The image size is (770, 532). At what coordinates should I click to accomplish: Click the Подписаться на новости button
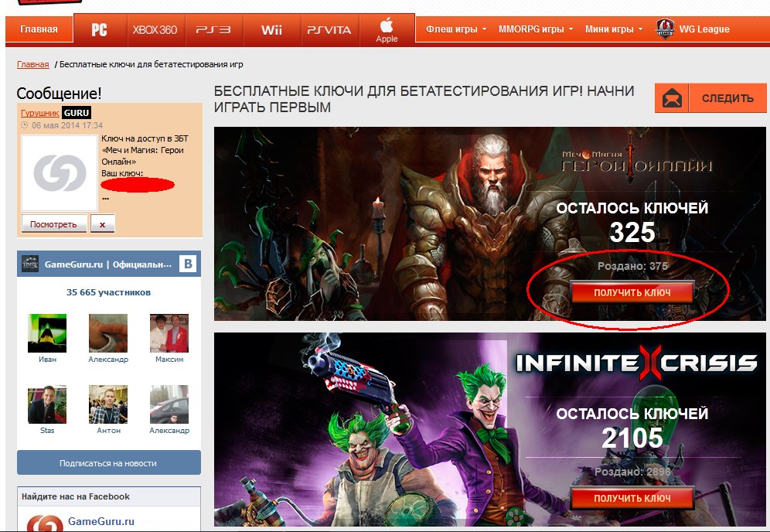(108, 462)
